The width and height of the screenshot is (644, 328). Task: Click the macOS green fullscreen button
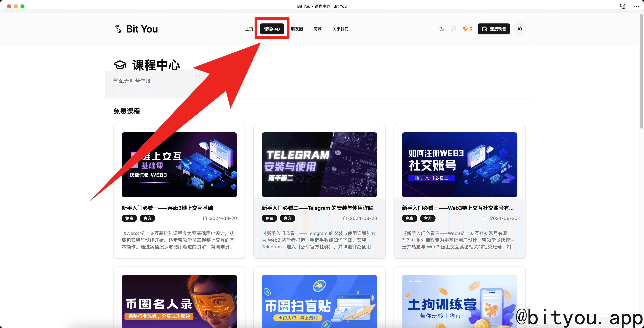click(x=22, y=6)
